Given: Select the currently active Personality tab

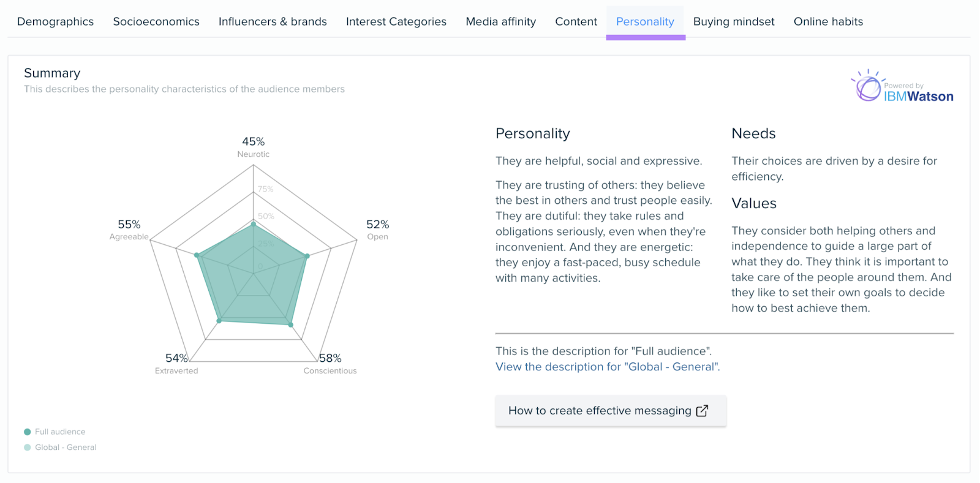Looking at the screenshot, I should 645,21.
